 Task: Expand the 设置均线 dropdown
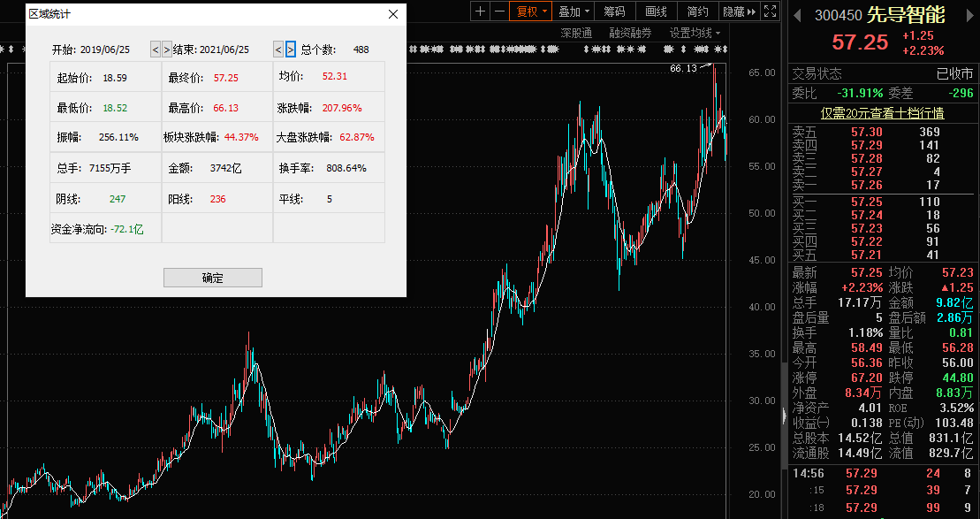pos(695,33)
